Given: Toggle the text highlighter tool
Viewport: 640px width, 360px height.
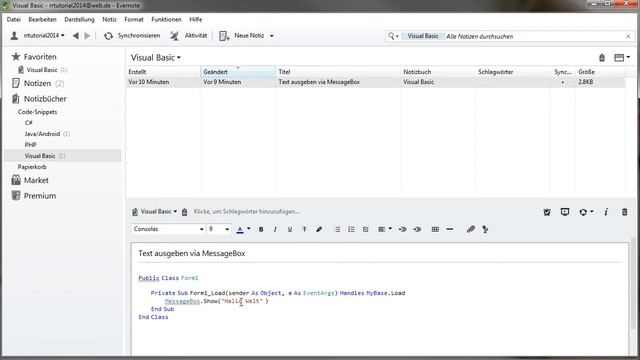Looking at the screenshot, I should click(x=319, y=229).
